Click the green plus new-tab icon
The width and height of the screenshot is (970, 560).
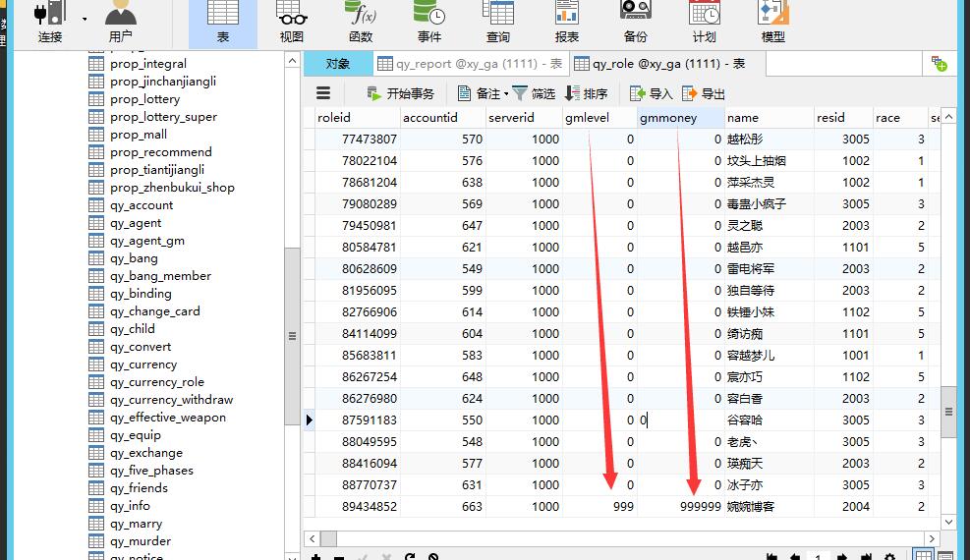tap(940, 64)
